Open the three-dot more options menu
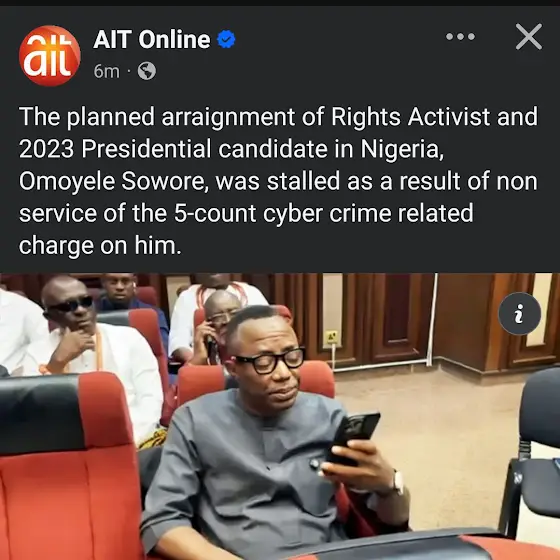The image size is (560, 560). coord(460,36)
